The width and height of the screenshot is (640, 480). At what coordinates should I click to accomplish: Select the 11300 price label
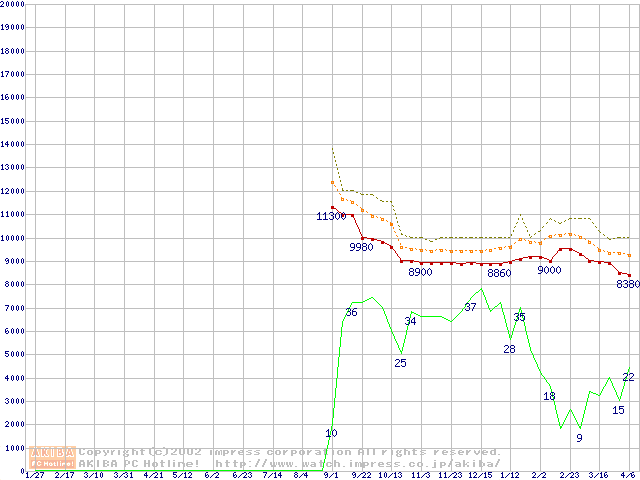(x=331, y=216)
